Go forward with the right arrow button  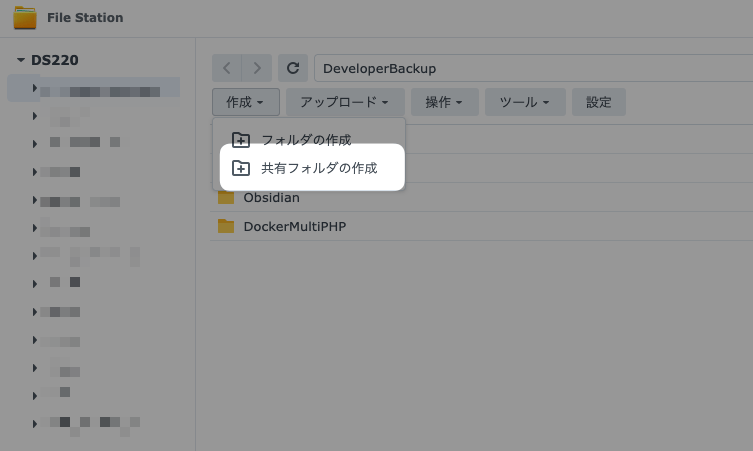[257, 68]
